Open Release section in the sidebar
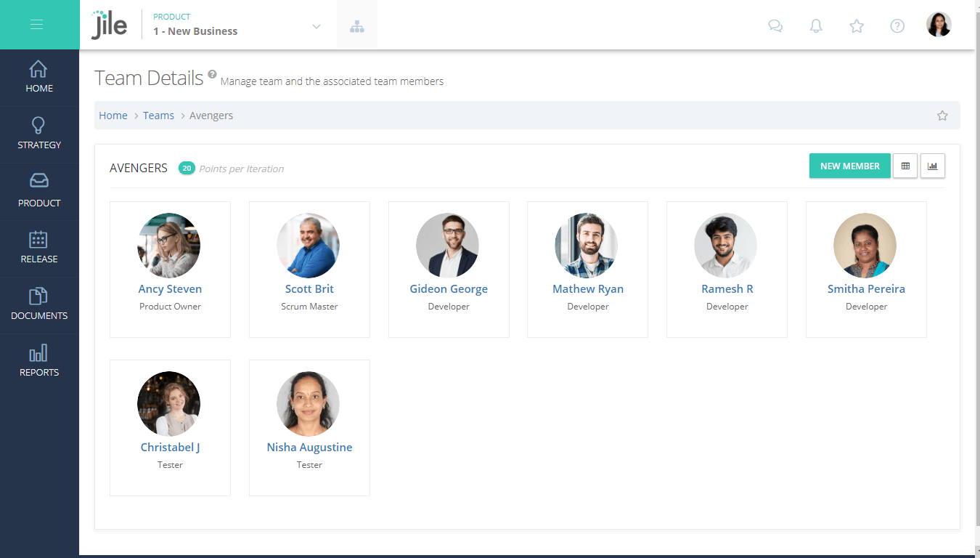The width and height of the screenshot is (980, 558). pos(39,248)
